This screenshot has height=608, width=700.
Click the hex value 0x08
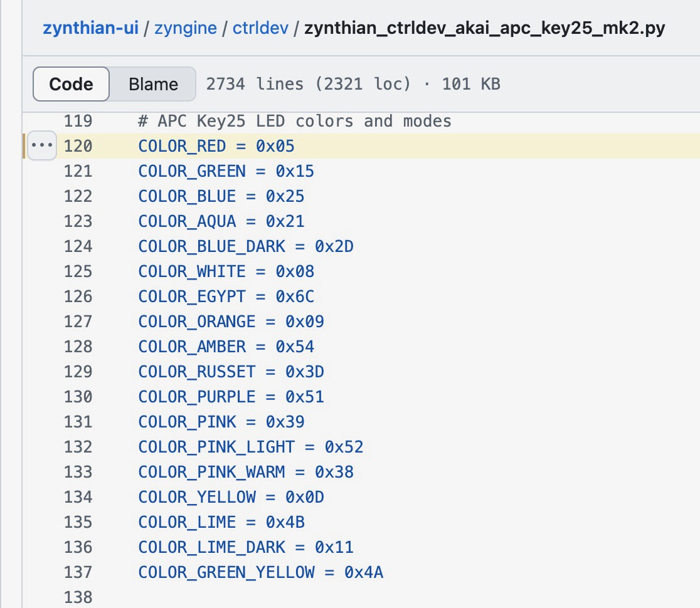coord(295,271)
